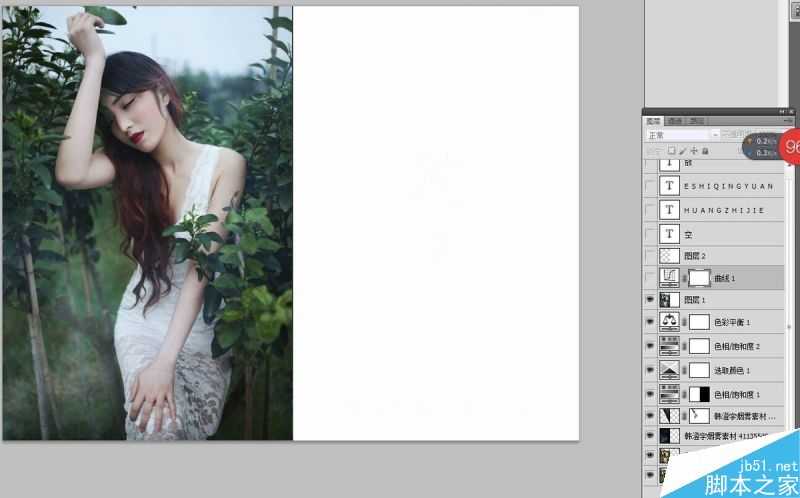Viewport: 800px width, 498px height.
Task: Click the Hue/Saturation 1 black-white mask thumbnail
Action: click(x=700, y=394)
